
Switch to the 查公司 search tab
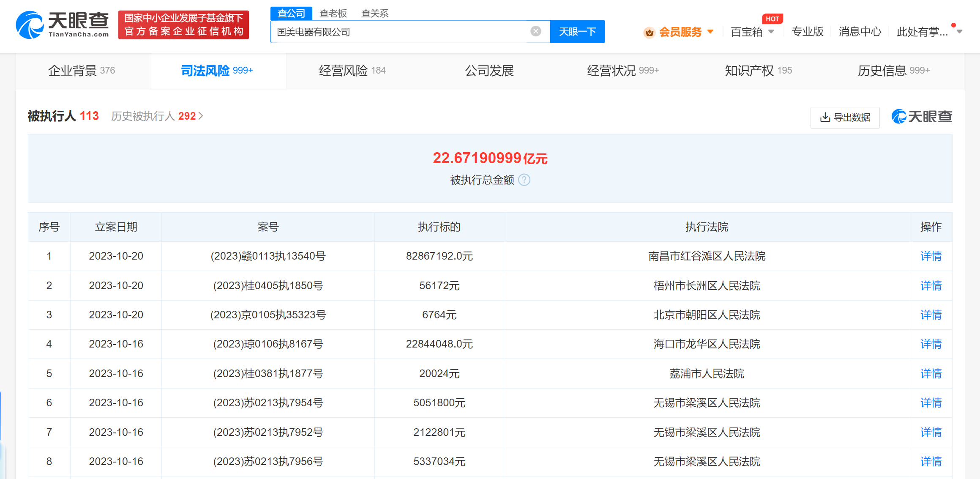(291, 14)
